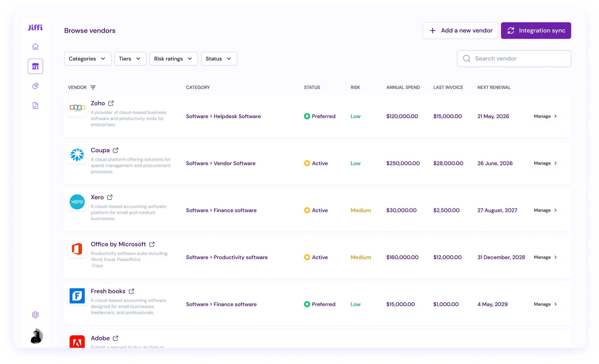Click the Vendor column sort filter icon
This screenshot has width=599, height=364.
point(93,87)
